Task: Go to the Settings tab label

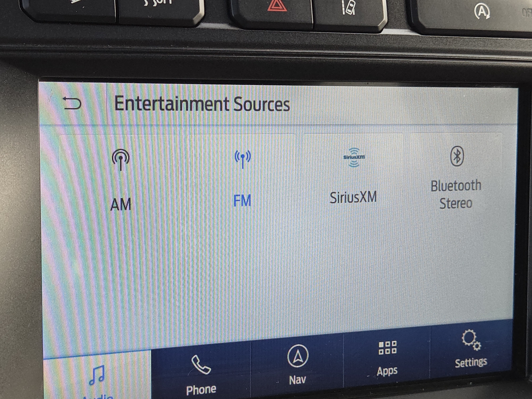Action: point(471,362)
